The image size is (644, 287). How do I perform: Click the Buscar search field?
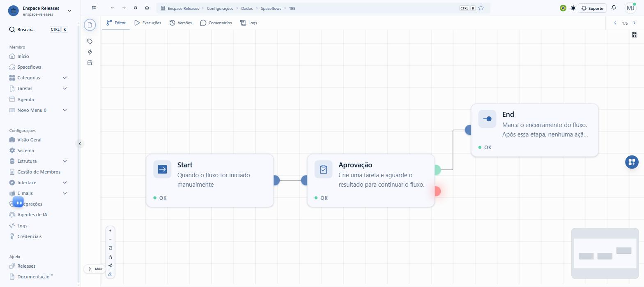click(x=39, y=30)
